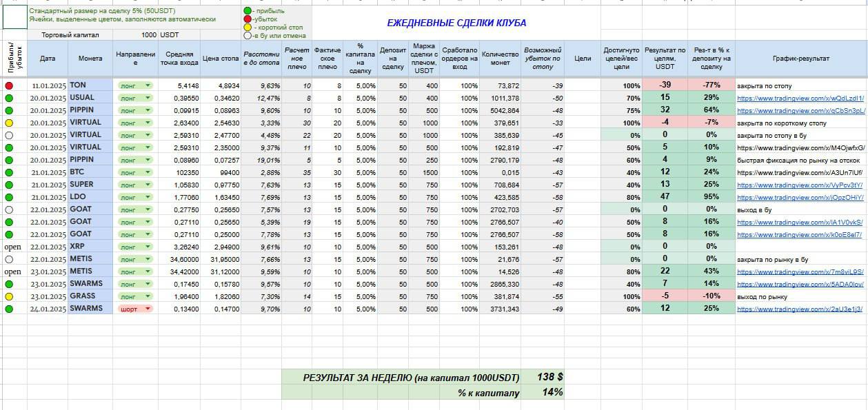Select the green-outlined cell in the top-left corner
The height and width of the screenshot is (410, 868).
coord(14,17)
